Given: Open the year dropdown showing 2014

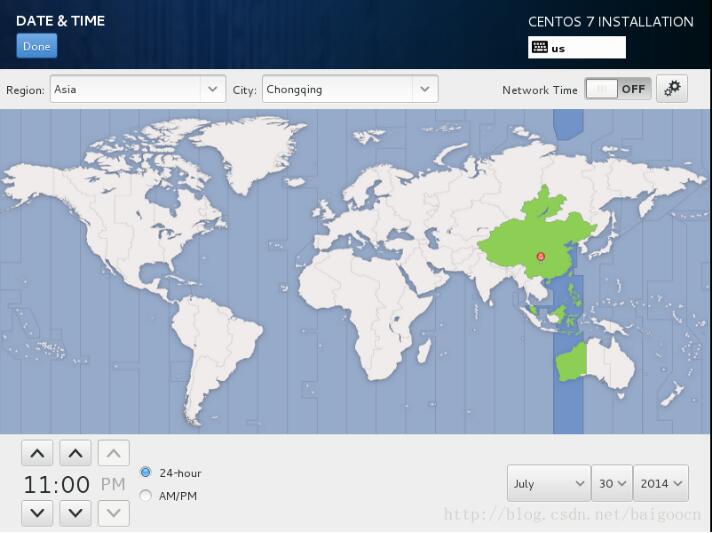Looking at the screenshot, I should pyautogui.click(x=661, y=483).
